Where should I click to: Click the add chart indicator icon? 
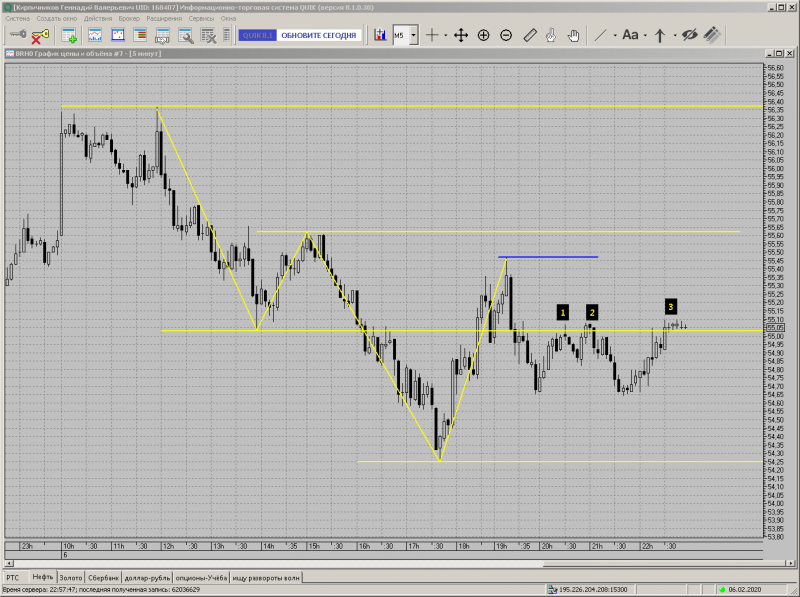380,35
